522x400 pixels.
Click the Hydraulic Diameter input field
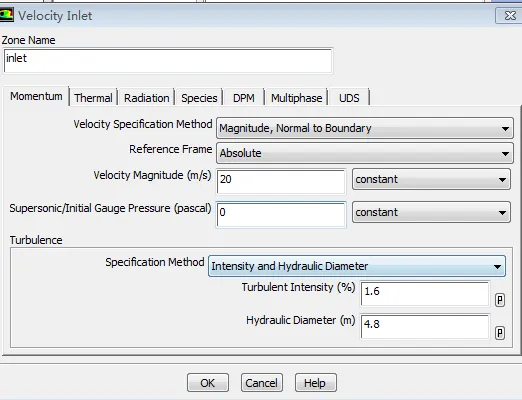pos(425,327)
